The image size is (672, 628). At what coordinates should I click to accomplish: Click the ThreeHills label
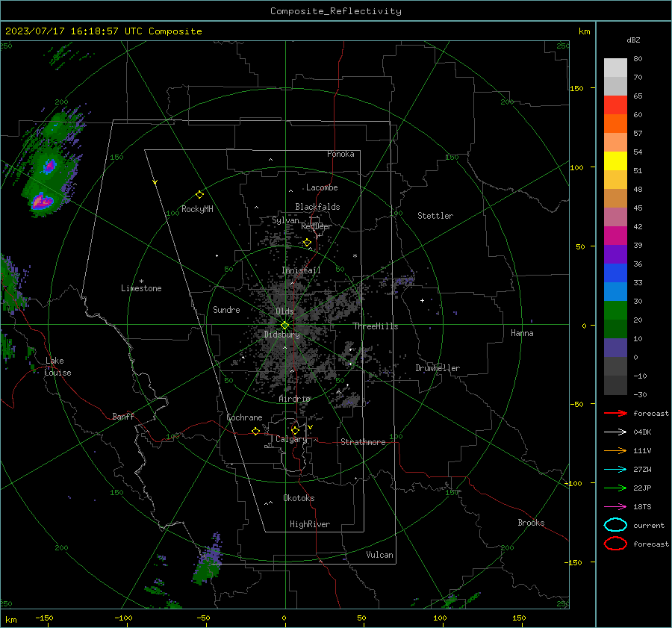click(376, 326)
